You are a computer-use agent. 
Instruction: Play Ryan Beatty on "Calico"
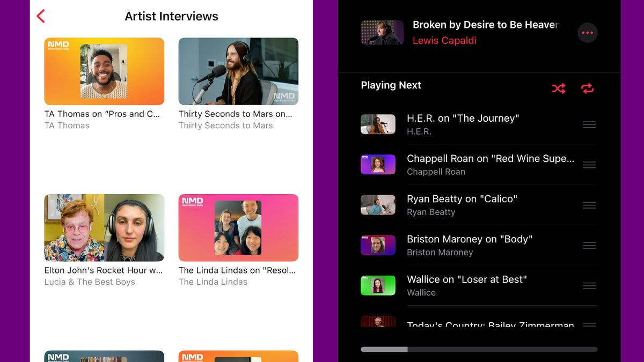pyautogui.click(x=462, y=198)
